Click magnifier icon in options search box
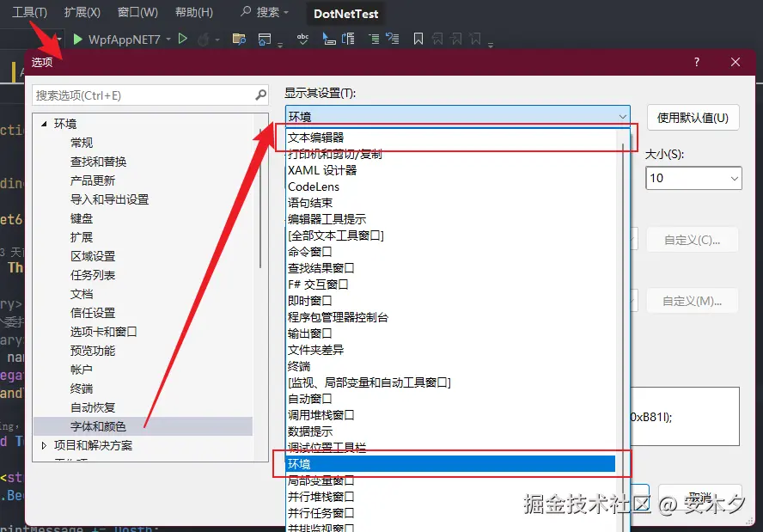Viewport: 763px width, 532px height. [x=261, y=95]
